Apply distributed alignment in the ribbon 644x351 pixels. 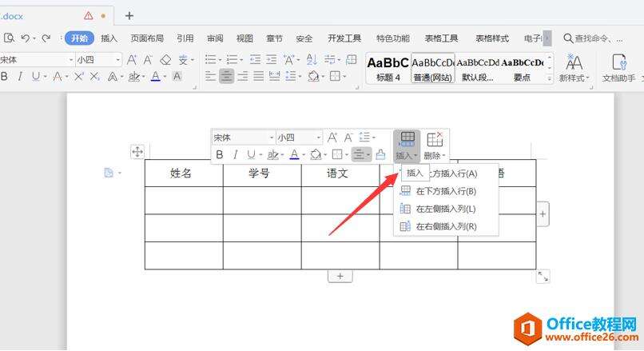click(x=274, y=77)
